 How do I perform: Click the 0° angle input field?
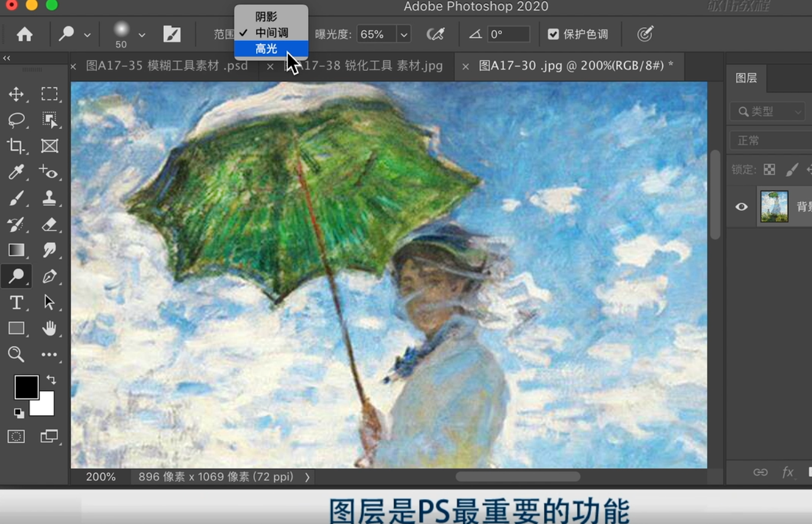(508, 34)
